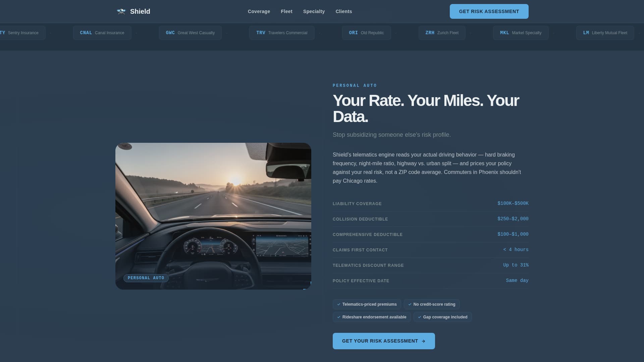644x362 pixels.
Task: Click the ORI Old Republic badge
Action: pyautogui.click(x=366, y=33)
